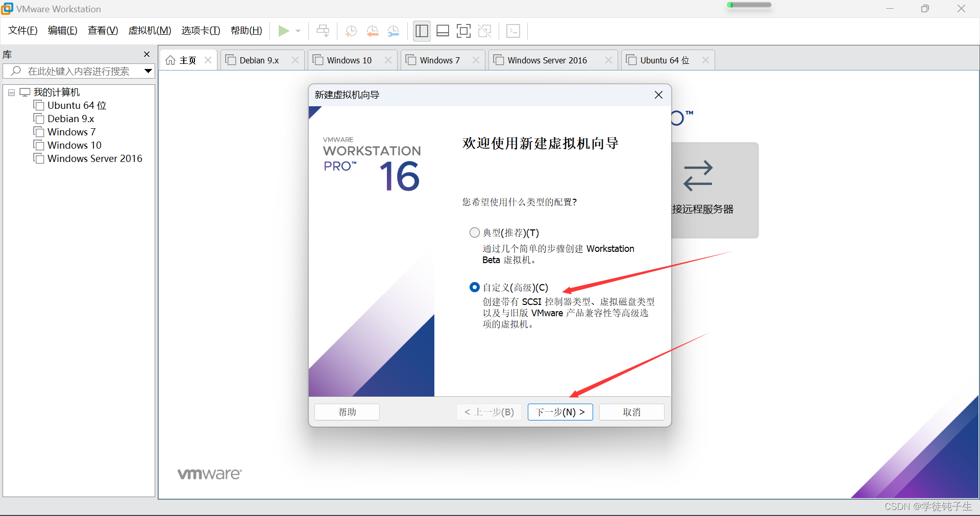
Task: Open the Snapshot Manager icon
Action: click(393, 31)
